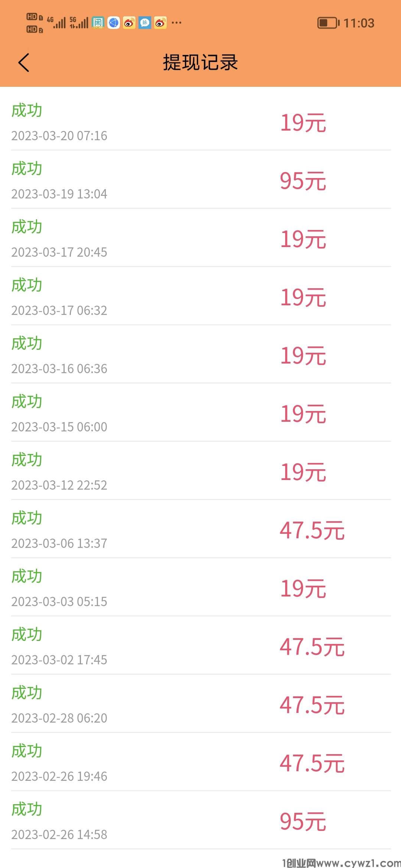401x868 pixels.
Task: Tap the 11:03 clock in status bar
Action: (359, 23)
